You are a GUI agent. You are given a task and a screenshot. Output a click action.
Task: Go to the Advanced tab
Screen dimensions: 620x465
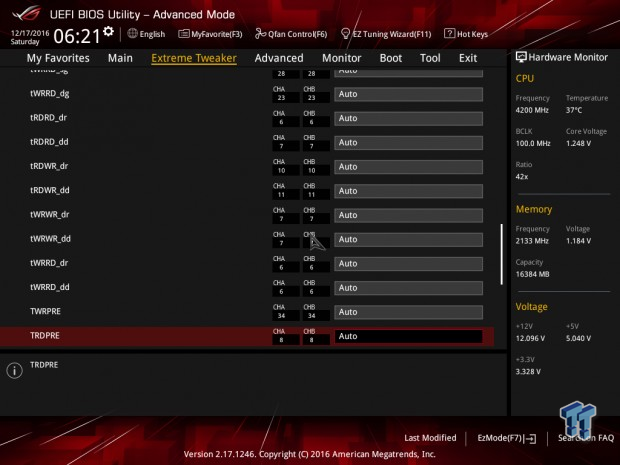tap(279, 58)
